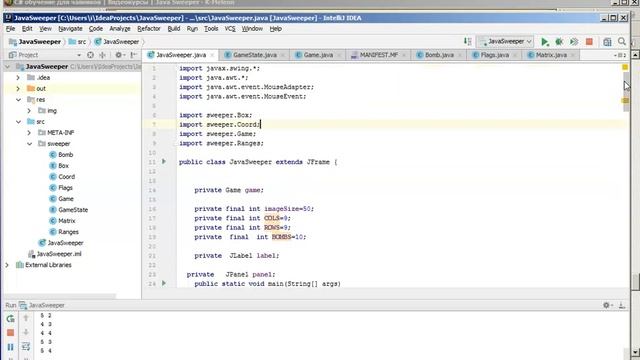Hide the Project tool window
This screenshot has width=640, height=360.
pos(133,55)
